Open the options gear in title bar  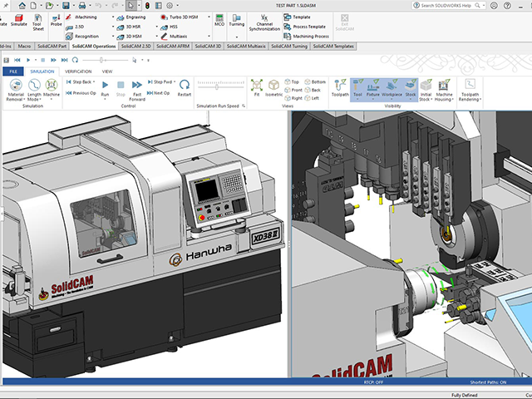(x=170, y=6)
